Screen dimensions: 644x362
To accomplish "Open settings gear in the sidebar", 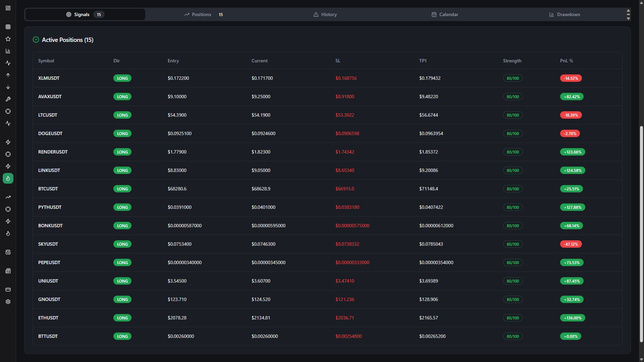I will 8,302.
